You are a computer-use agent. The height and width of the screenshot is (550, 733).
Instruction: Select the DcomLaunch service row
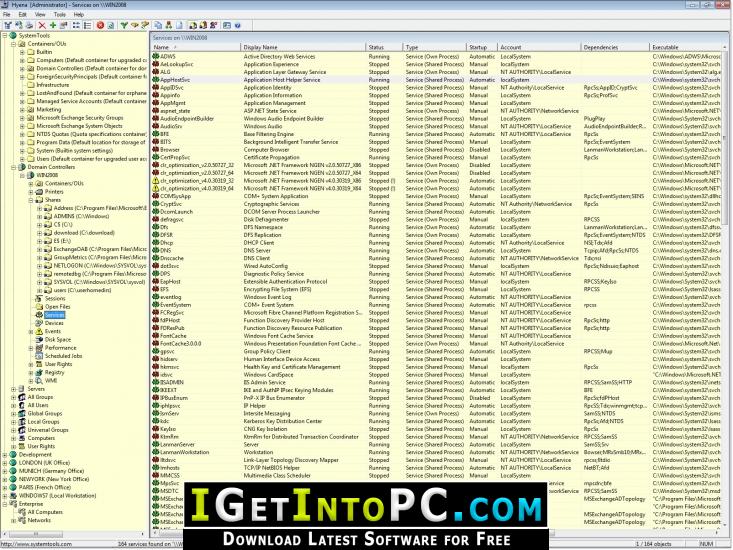[x=437, y=212]
